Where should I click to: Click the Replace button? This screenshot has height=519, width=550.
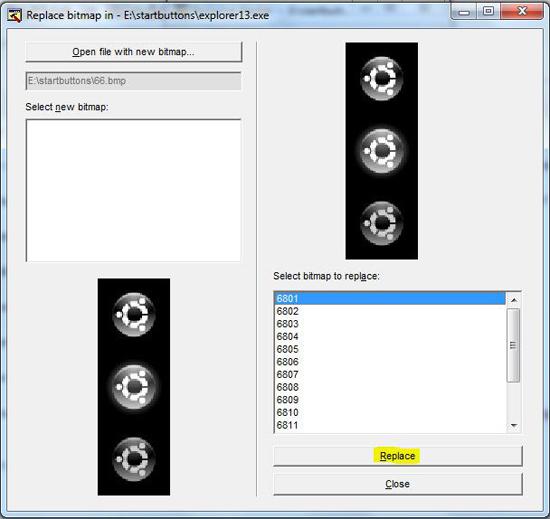tap(398, 456)
